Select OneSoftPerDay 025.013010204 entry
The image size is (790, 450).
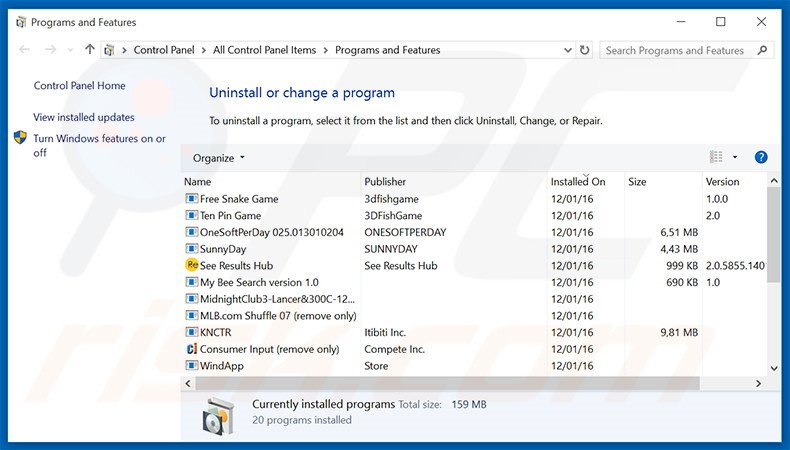(x=272, y=232)
